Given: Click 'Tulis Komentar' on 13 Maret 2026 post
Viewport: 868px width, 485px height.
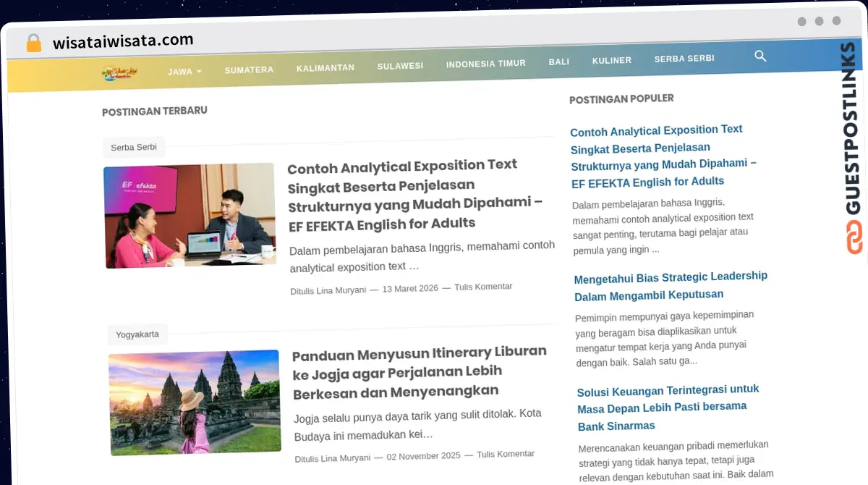Looking at the screenshot, I should pos(483,287).
